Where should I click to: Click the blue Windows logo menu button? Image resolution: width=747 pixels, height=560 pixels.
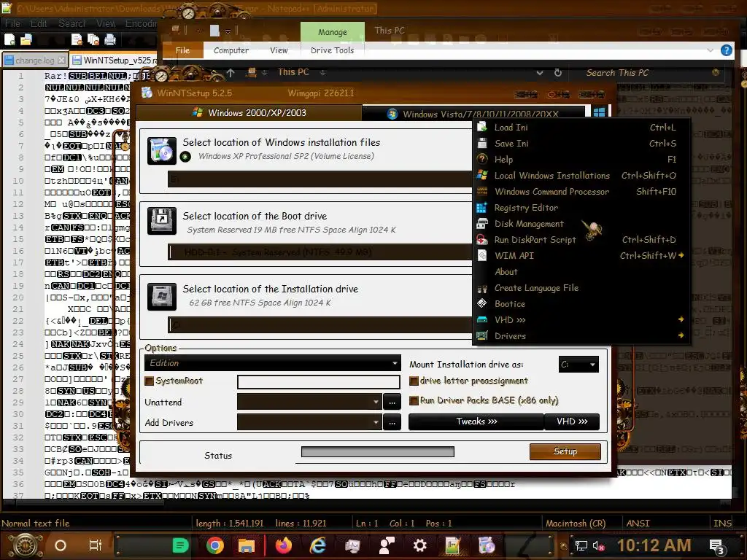[599, 112]
